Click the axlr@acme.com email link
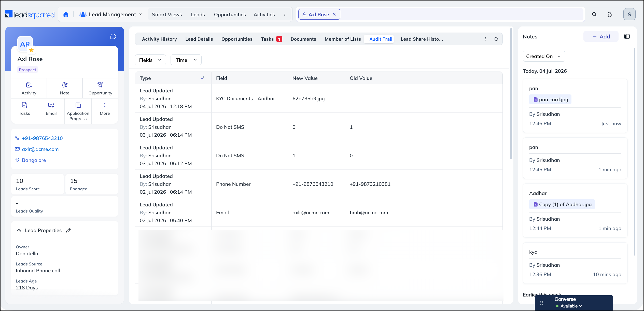 [40, 149]
